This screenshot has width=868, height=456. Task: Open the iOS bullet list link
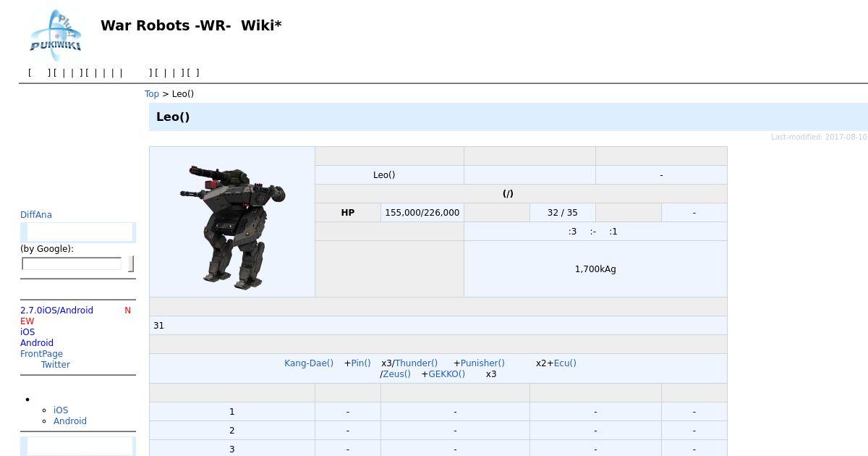pyautogui.click(x=61, y=410)
